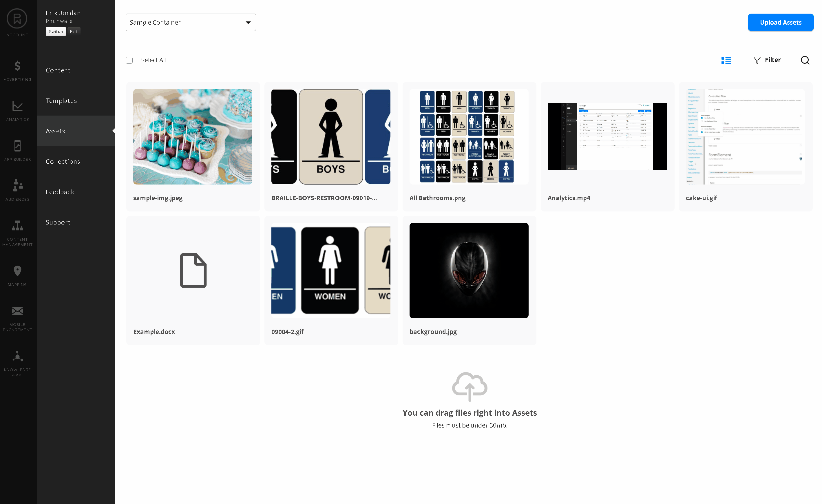Click the Exit button
The height and width of the screenshot is (504, 822).
(73, 31)
